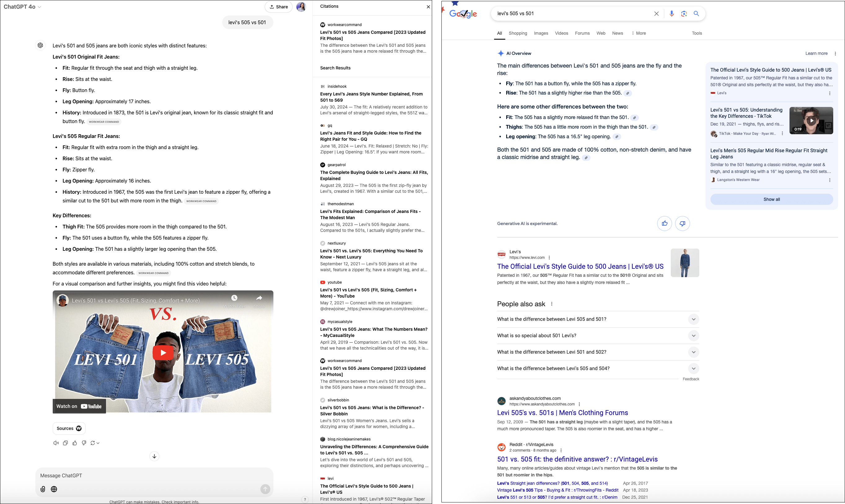Open the Sources button below the answer
This screenshot has width=845, height=504.
click(69, 428)
